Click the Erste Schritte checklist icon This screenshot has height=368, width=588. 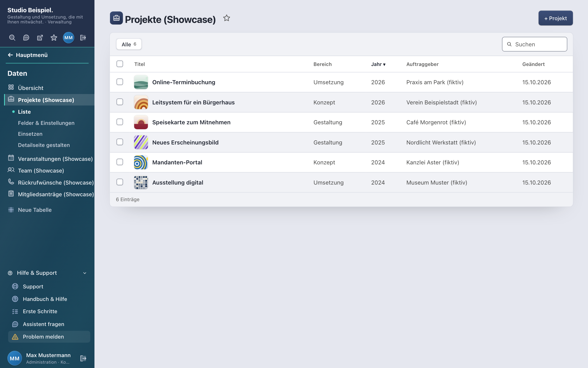15,311
